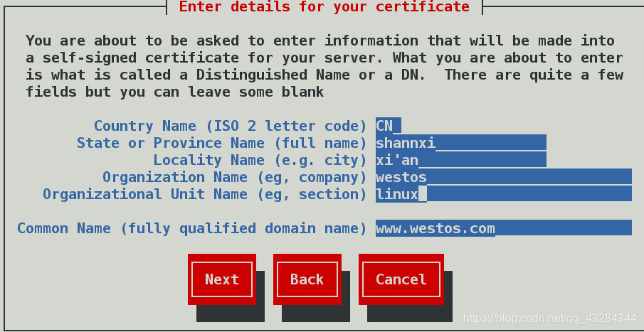644x332 pixels.
Task: Focus the Country Name field containing CN
Action: coord(388,126)
